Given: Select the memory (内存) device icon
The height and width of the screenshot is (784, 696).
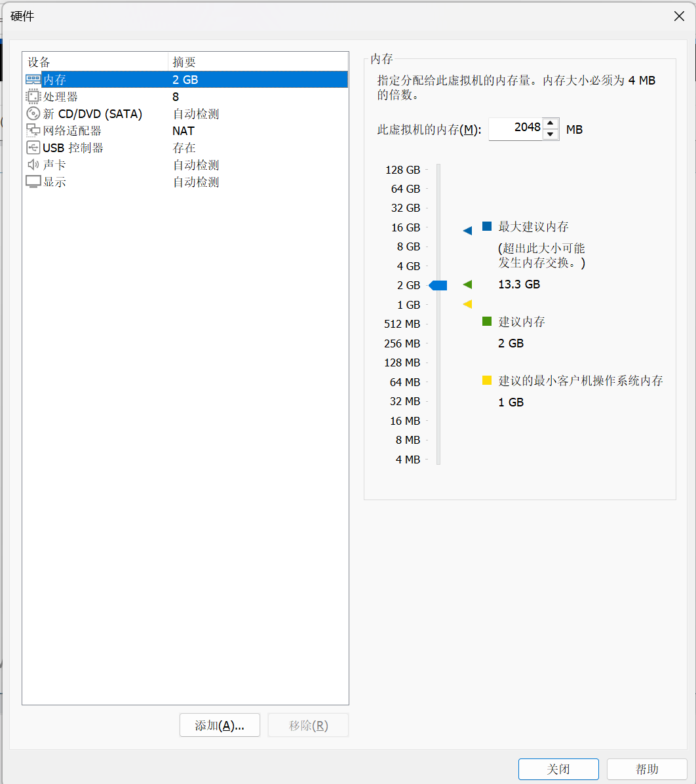Looking at the screenshot, I should pos(33,79).
